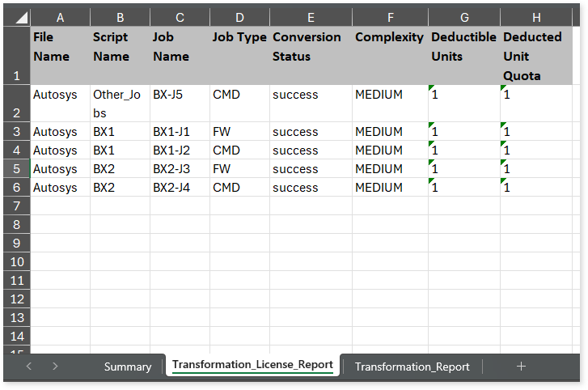
Task: Select cell containing BX2-J3
Action: click(180, 168)
